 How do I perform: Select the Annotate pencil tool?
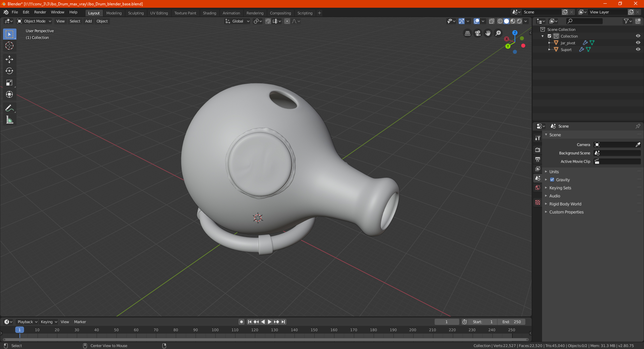(9, 108)
